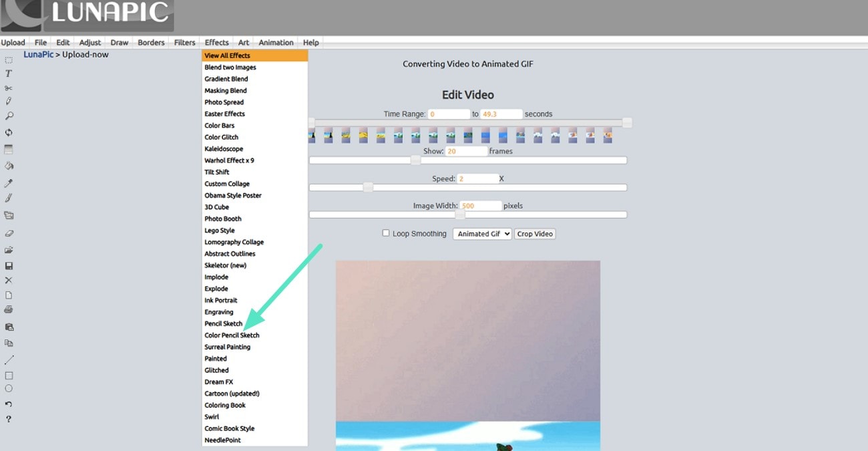Screen dimensions: 868x451
Task: Click the undo arrow icon
Action: [9, 404]
